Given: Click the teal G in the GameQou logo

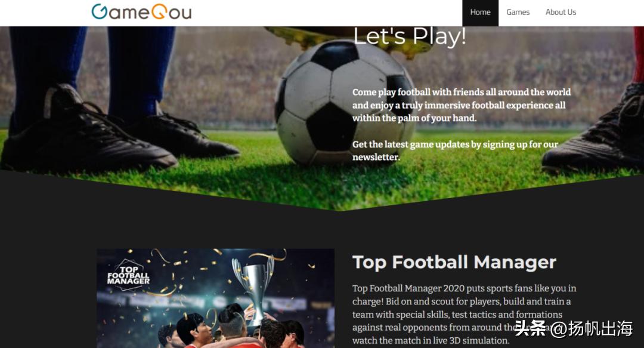Looking at the screenshot, I should 100,12.
